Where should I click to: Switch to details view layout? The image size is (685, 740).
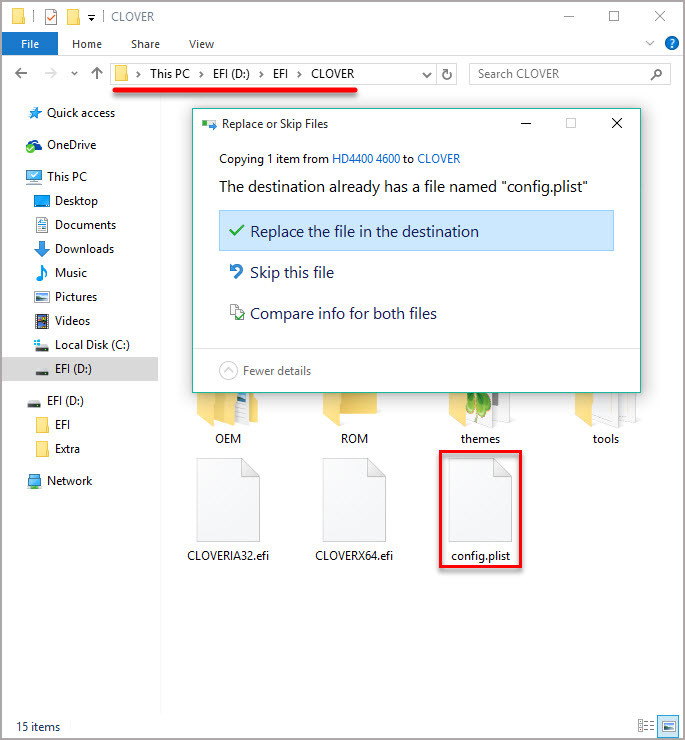tap(645, 725)
